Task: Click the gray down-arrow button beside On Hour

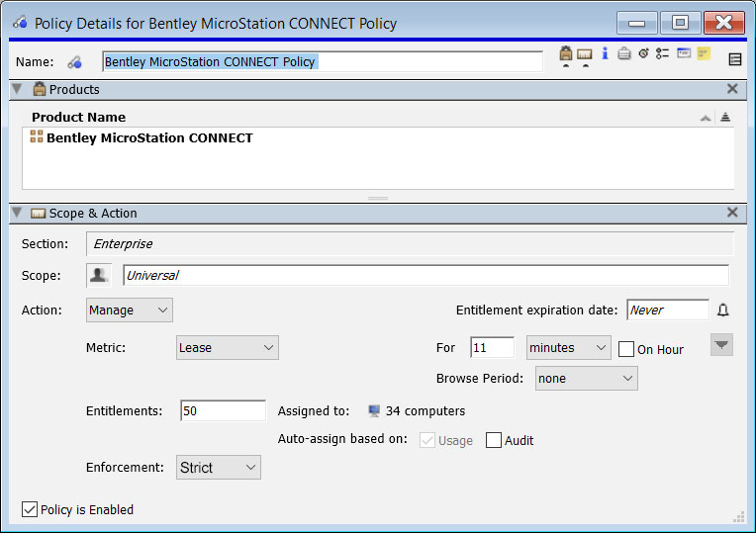Action: pyautogui.click(x=721, y=344)
